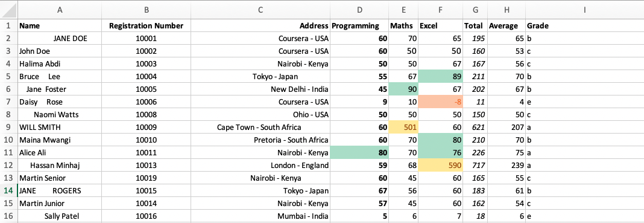
Task: Select the orange cell with -8
Action: click(440, 102)
